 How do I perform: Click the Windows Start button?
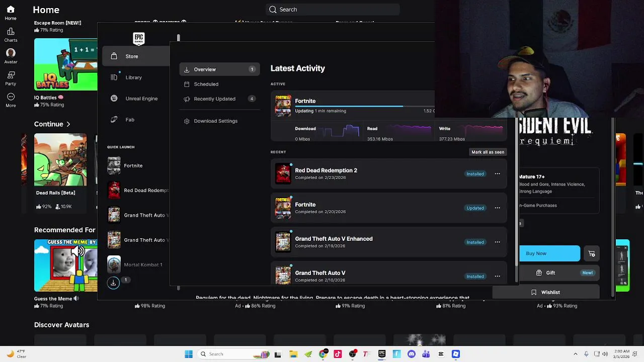(189, 354)
